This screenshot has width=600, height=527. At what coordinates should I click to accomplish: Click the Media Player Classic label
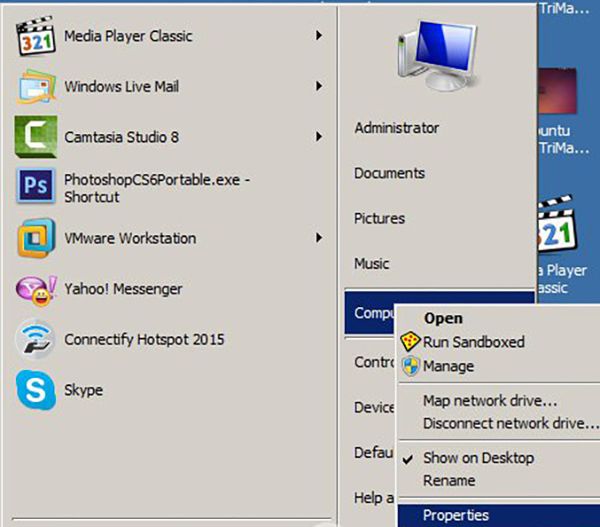tap(128, 36)
